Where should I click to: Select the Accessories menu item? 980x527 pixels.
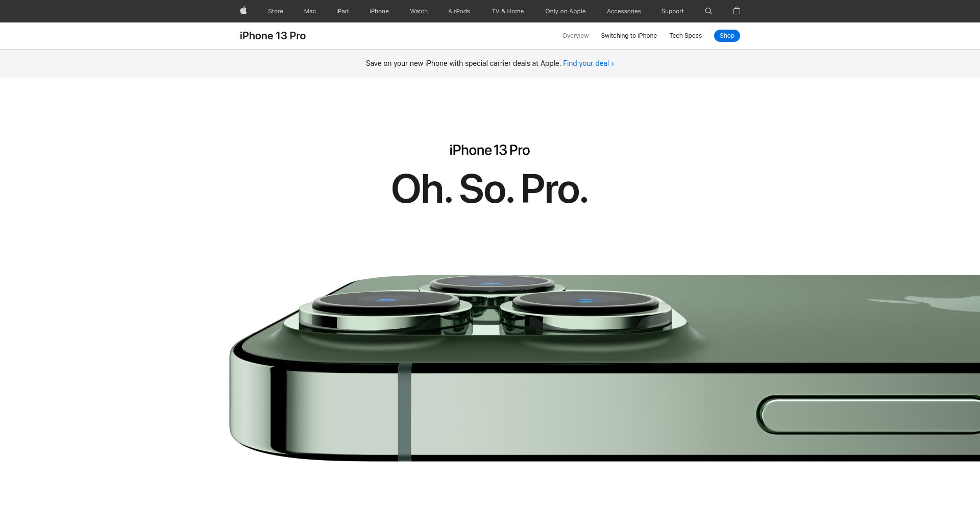click(624, 11)
